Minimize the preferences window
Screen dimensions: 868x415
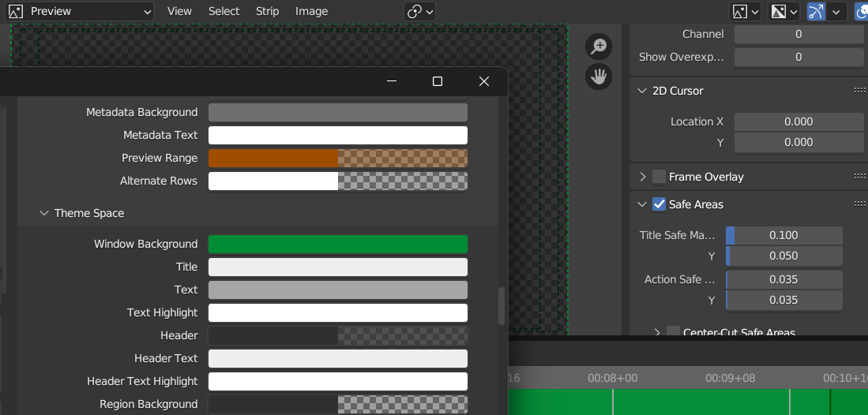[x=392, y=81]
